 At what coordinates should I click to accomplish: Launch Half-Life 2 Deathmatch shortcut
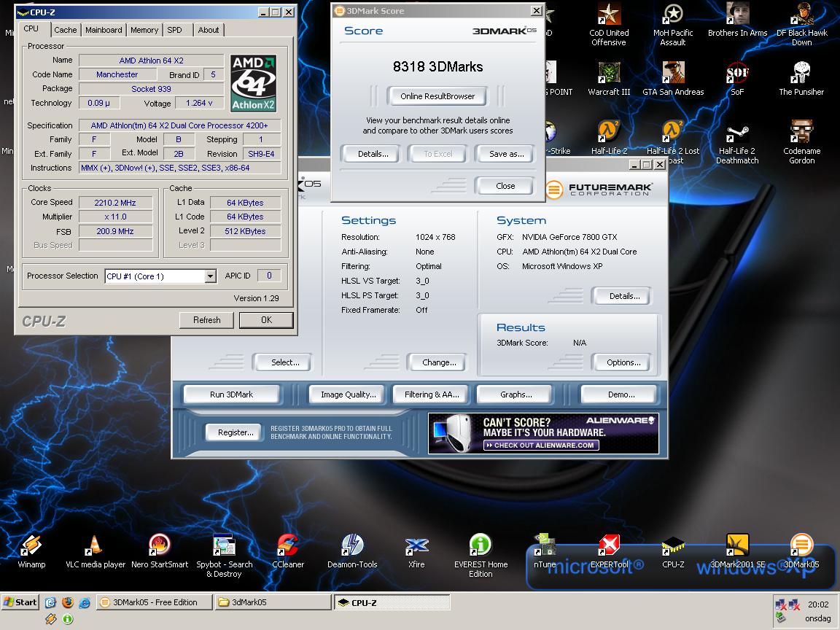point(737,142)
